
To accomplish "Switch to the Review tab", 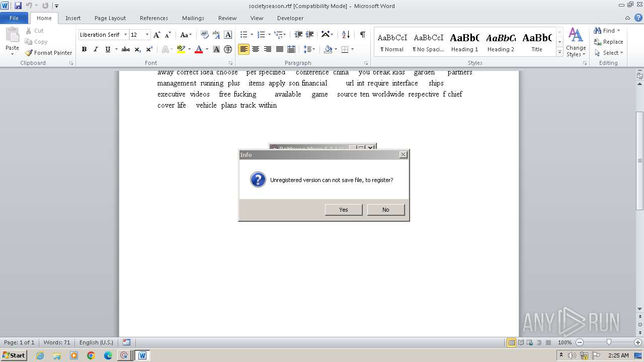I will point(227,18).
